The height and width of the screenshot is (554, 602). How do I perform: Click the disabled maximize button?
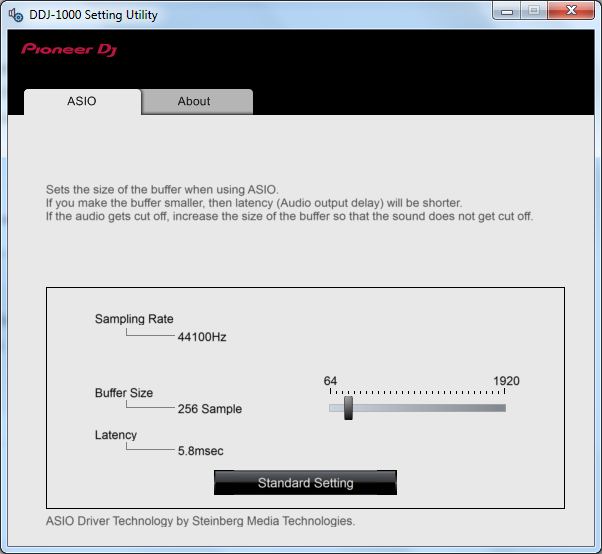tap(534, 11)
